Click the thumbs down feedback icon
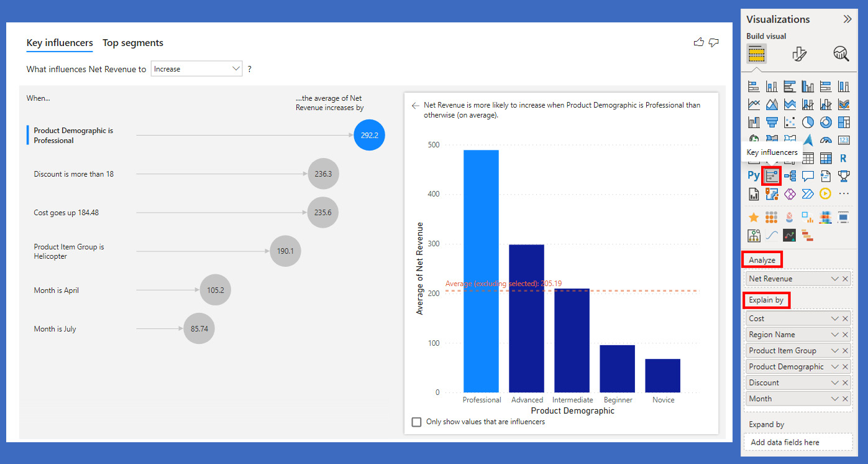The width and height of the screenshot is (868, 464). [713, 42]
